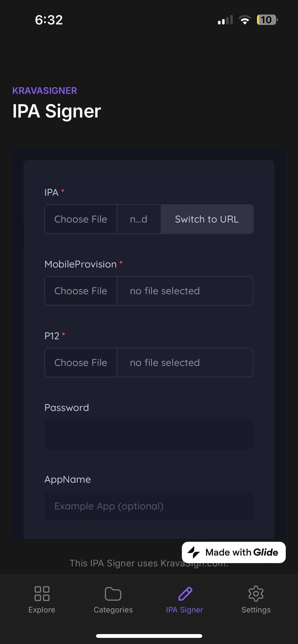Choose File for MobileProvision
The width and height of the screenshot is (298, 644).
(81, 291)
